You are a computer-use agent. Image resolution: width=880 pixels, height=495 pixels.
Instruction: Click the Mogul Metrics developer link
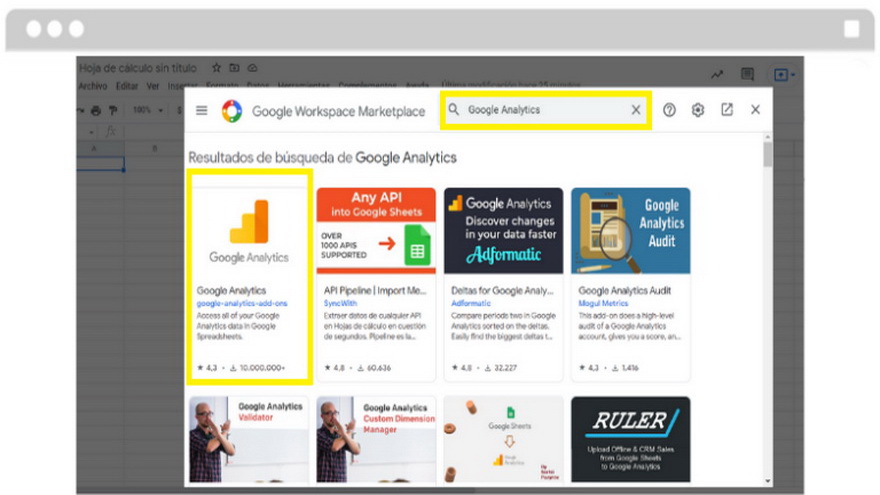tap(603, 303)
